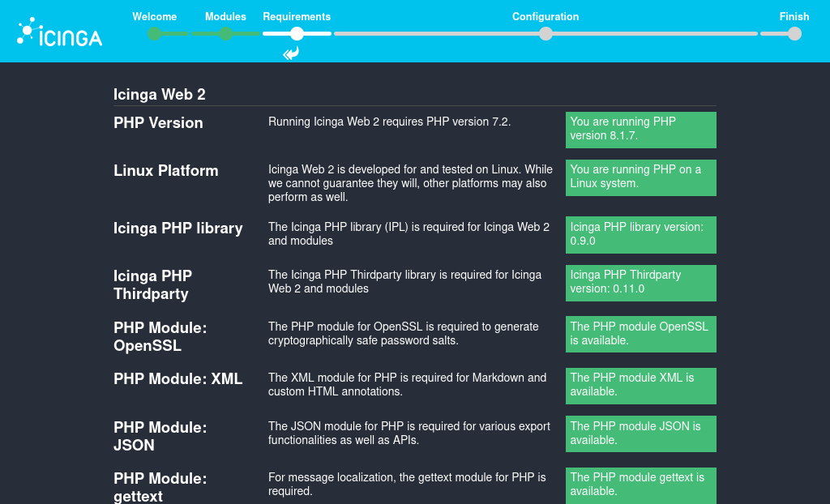Click the JSON module availability badge

click(x=640, y=434)
